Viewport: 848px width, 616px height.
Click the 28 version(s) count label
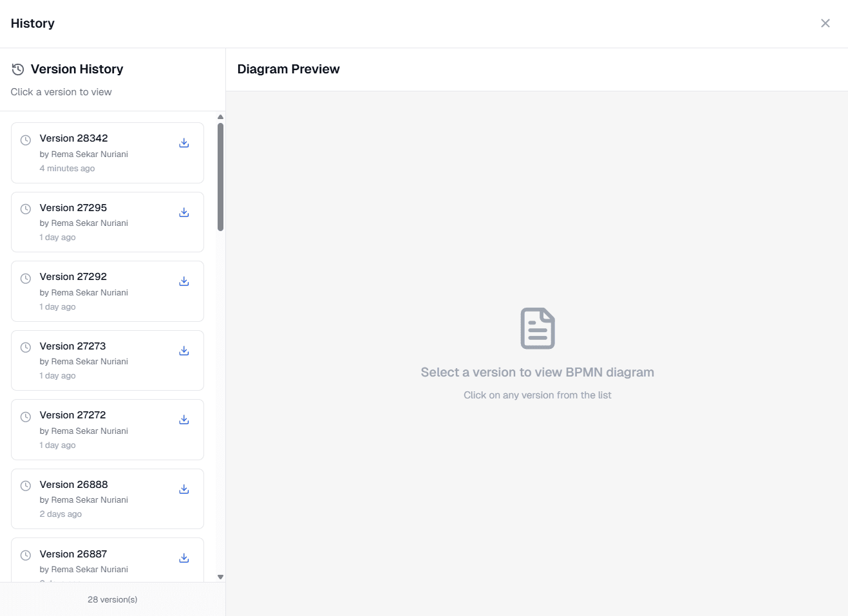pos(112,599)
